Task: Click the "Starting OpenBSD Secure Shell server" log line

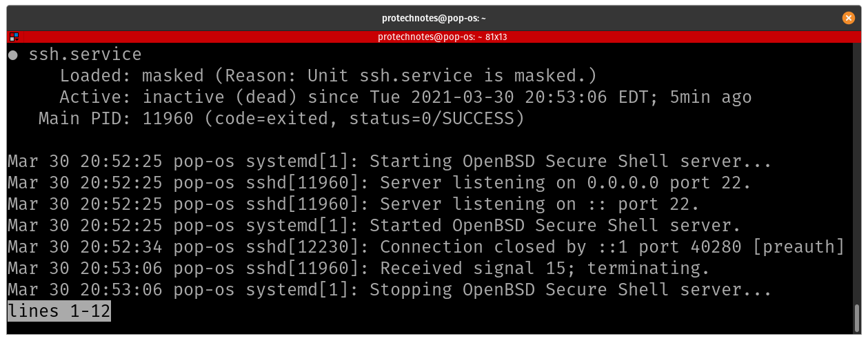Action: pos(390,162)
